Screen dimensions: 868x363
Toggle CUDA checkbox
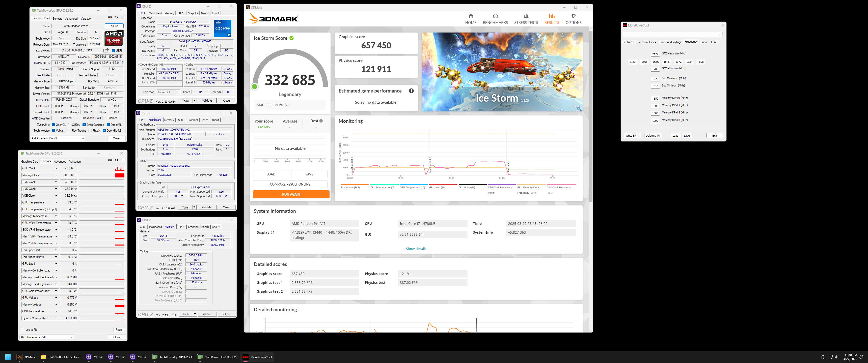coord(69,125)
